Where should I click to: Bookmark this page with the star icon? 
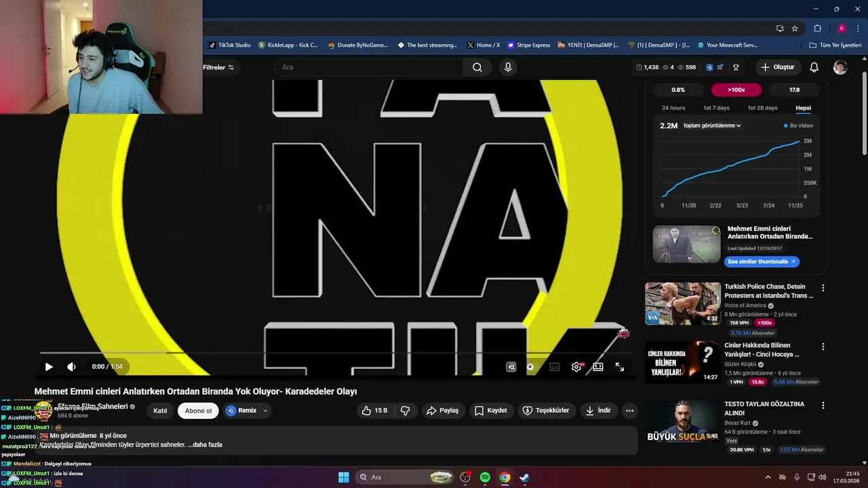pos(795,28)
